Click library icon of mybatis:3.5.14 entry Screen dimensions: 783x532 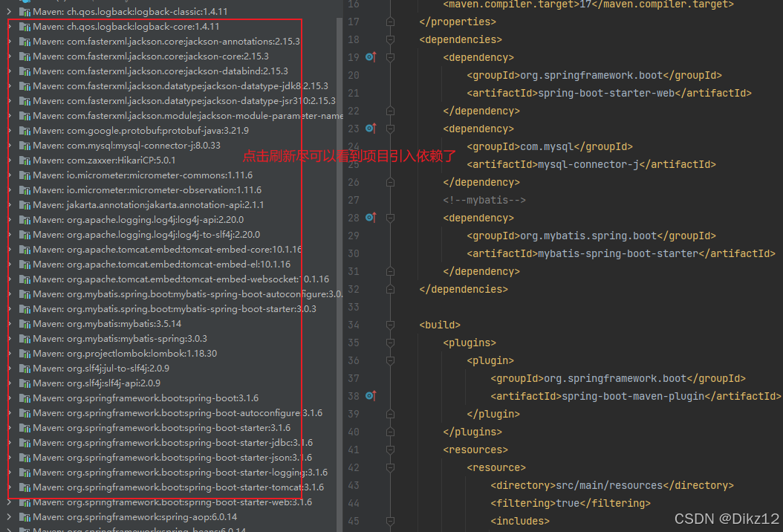point(25,324)
